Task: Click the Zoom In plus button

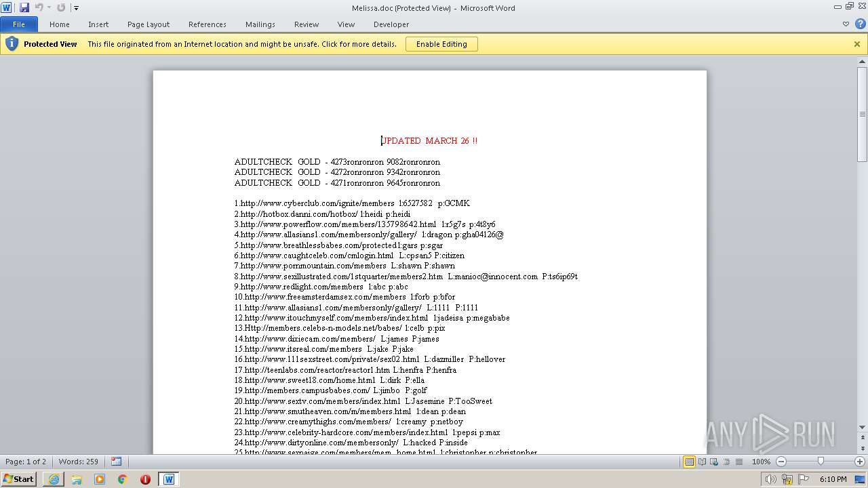Action: (x=859, y=462)
